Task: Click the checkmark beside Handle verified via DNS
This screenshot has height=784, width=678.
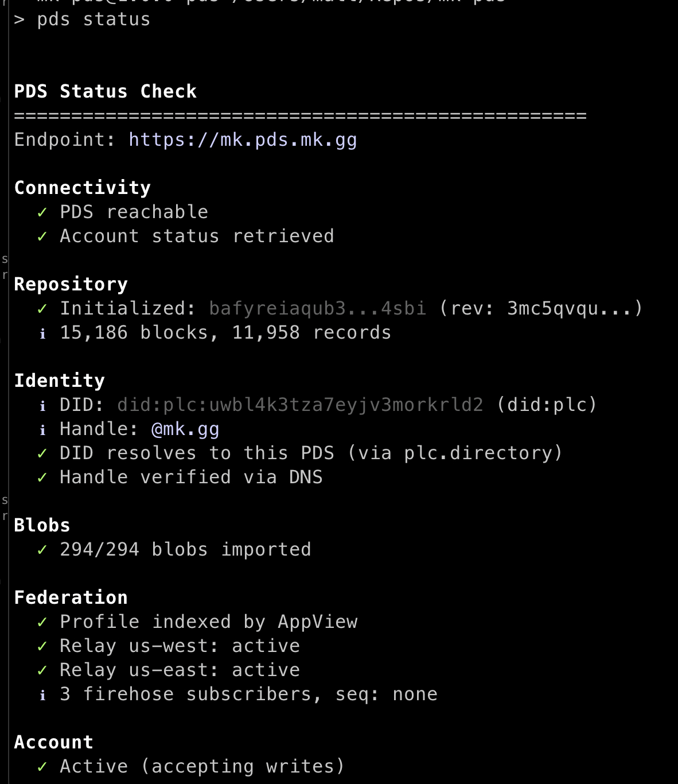Action: point(42,478)
